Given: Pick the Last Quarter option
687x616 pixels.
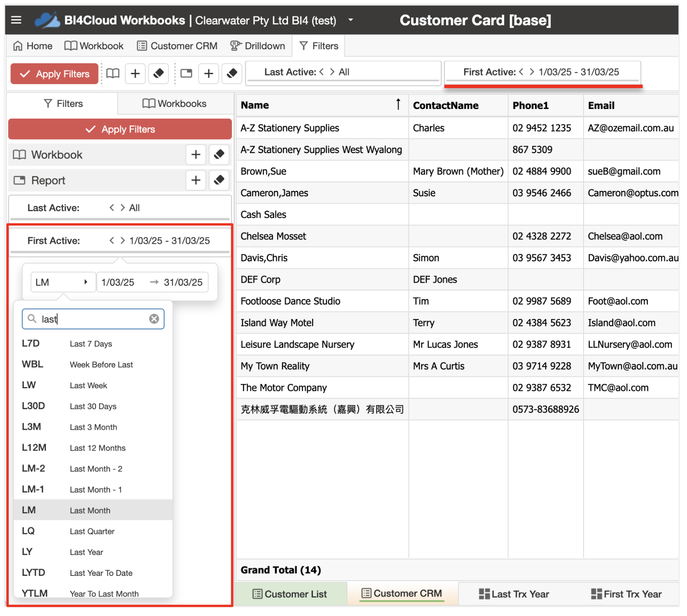Looking at the screenshot, I should pyautogui.click(x=93, y=531).
